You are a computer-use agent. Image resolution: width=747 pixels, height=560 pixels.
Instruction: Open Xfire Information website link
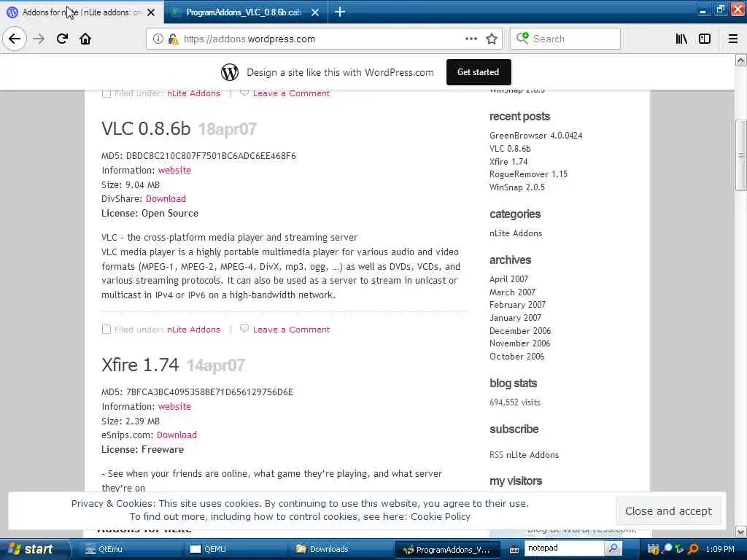(174, 407)
